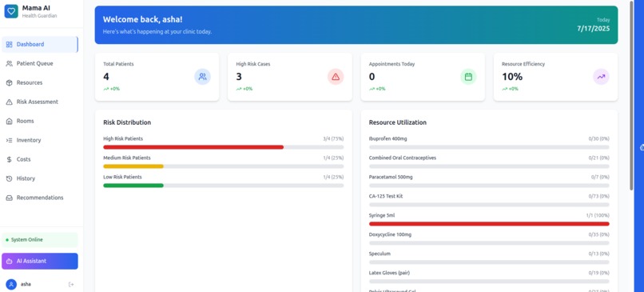The height and width of the screenshot is (292, 644).
Task: Click the Dashboard grid icon in sidebar
Action: point(9,45)
